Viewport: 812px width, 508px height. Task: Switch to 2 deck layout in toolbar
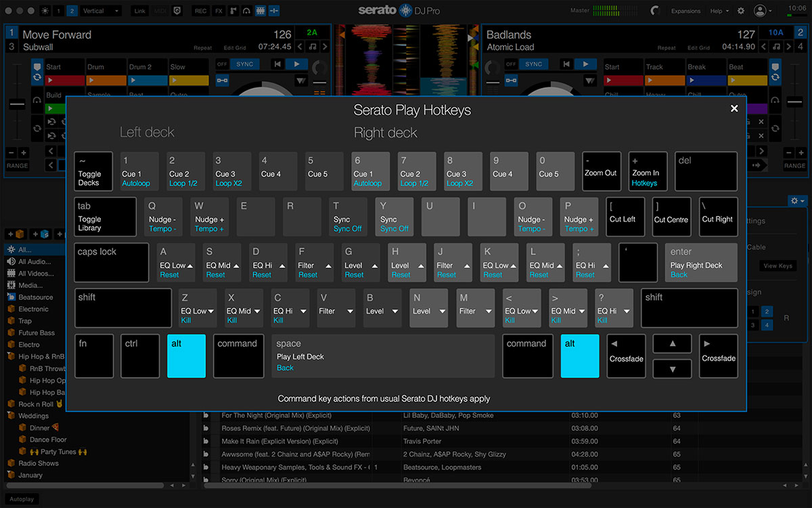coord(72,11)
